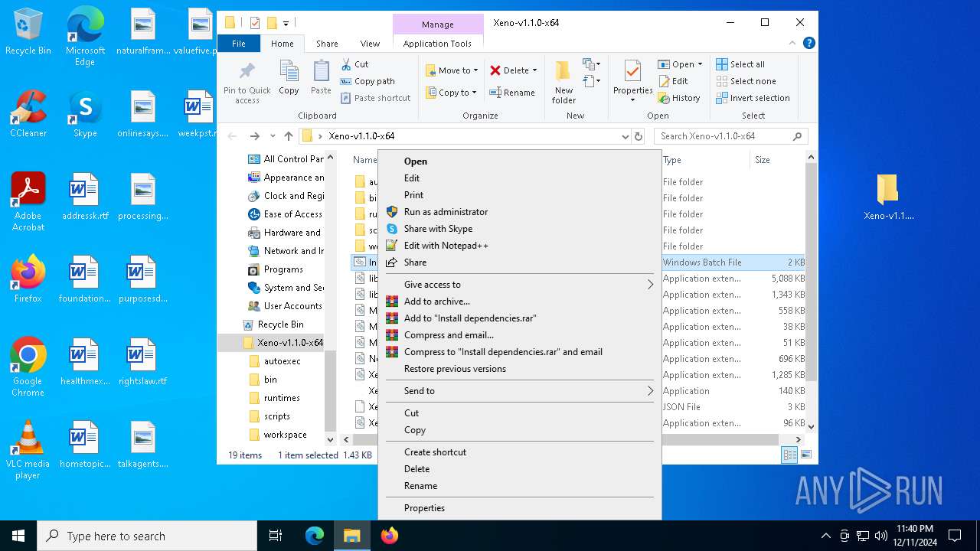Click the Edit ribbon button
Viewport: 980px width, 551px height.
coord(673,81)
